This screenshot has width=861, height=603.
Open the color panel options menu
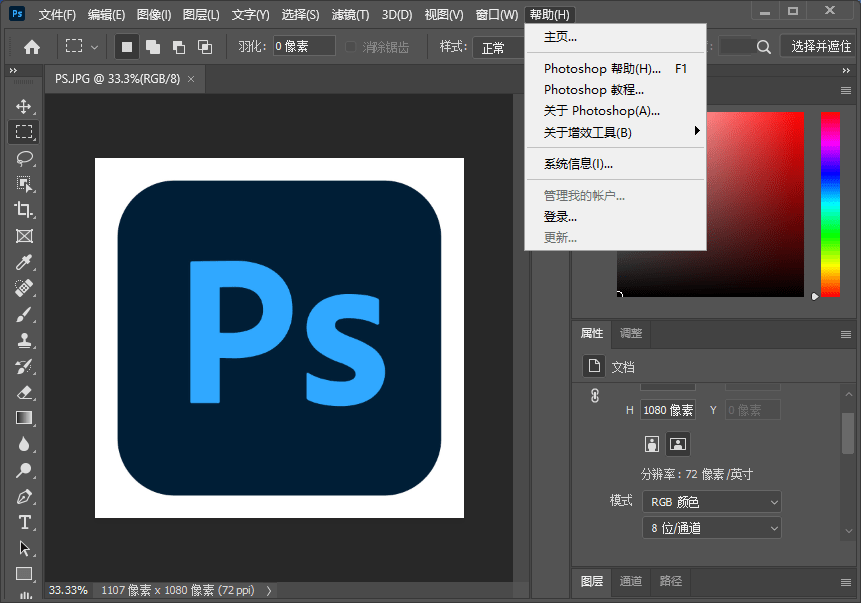tap(846, 91)
